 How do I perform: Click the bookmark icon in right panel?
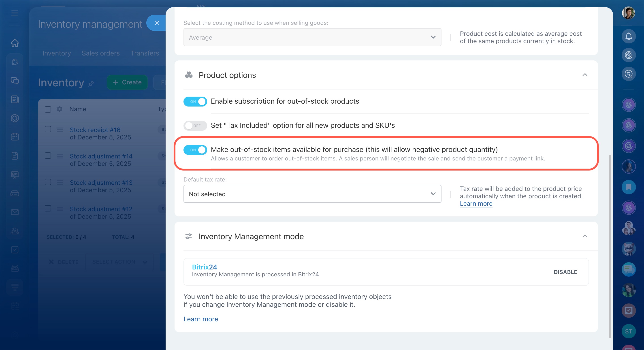pyautogui.click(x=628, y=187)
